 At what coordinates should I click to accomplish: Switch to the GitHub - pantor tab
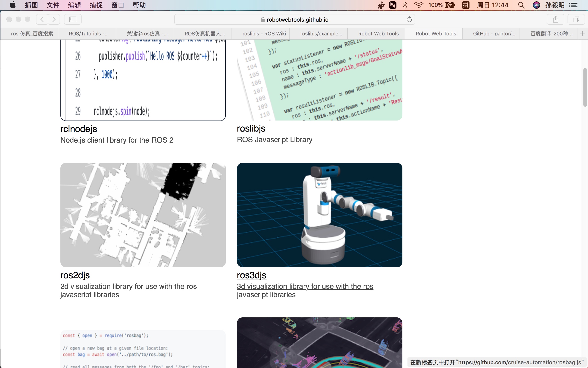coord(491,34)
